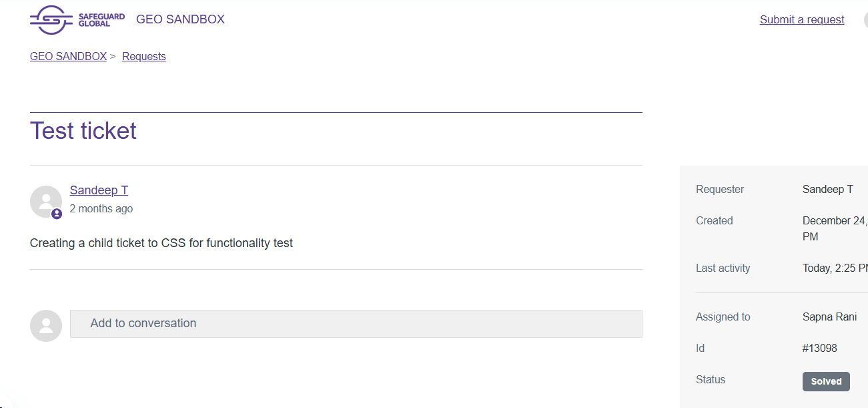Click the Test ticket heading
868x408 pixels.
tap(83, 131)
